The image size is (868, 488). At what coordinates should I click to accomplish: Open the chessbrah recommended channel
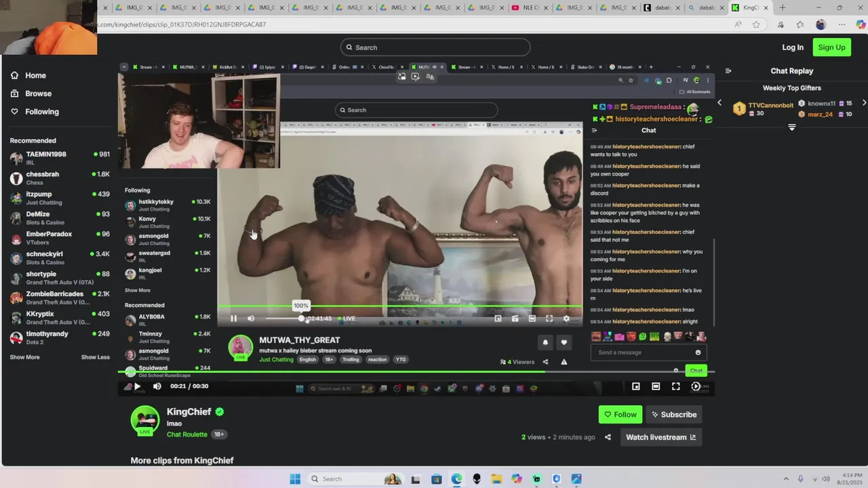point(60,178)
